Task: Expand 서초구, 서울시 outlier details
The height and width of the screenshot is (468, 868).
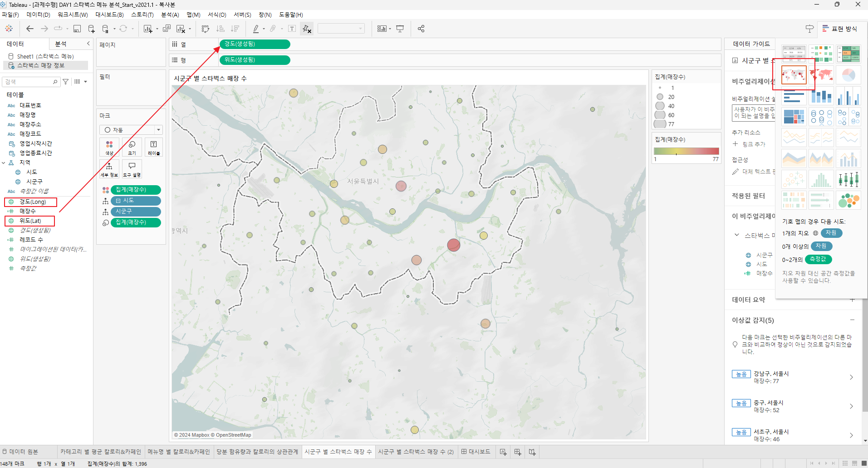Action: pos(851,435)
